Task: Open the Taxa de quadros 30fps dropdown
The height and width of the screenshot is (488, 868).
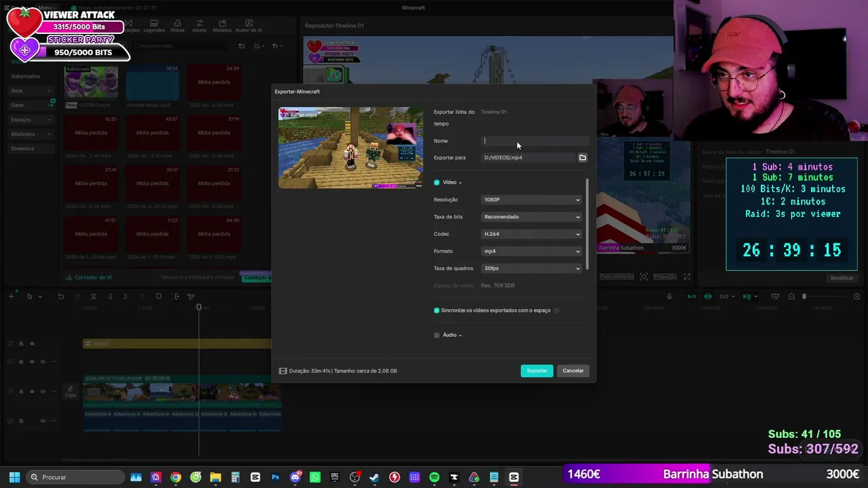Action: point(532,268)
